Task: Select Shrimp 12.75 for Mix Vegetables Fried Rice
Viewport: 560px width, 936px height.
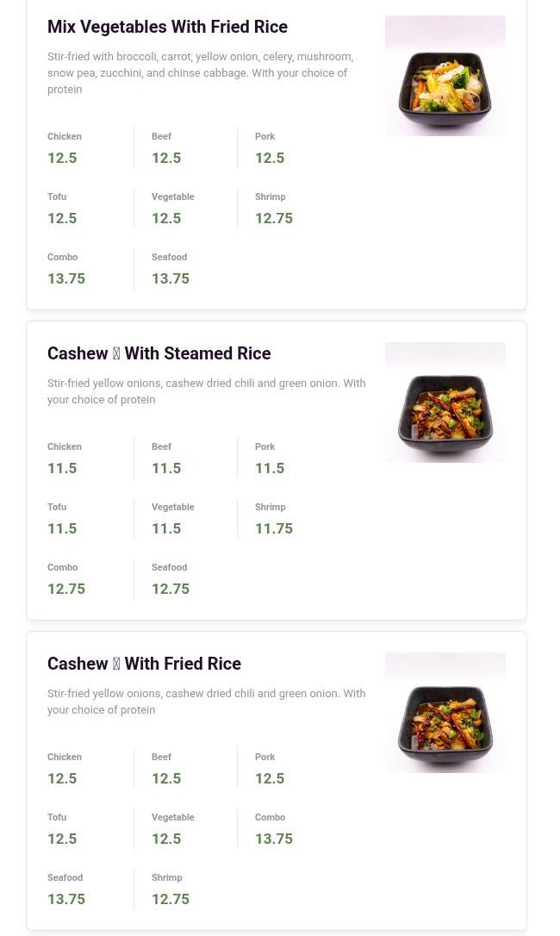Action: tap(273, 209)
